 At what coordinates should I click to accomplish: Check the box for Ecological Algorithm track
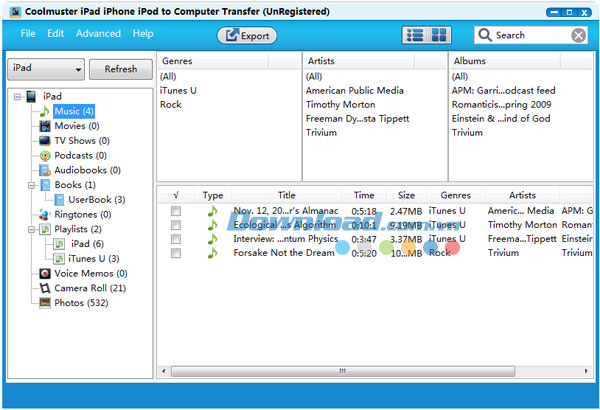pyautogui.click(x=176, y=225)
